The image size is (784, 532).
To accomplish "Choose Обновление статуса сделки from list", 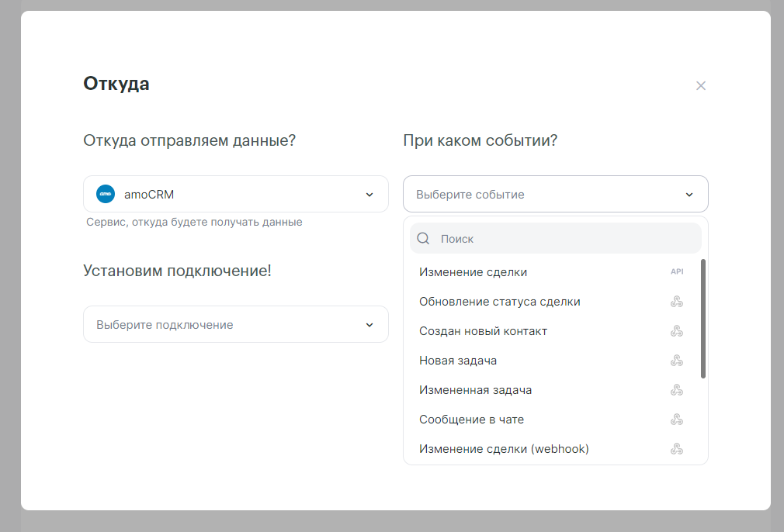I will (x=500, y=302).
